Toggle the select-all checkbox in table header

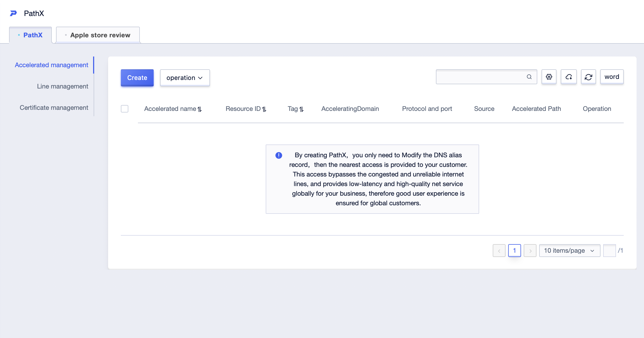125,109
